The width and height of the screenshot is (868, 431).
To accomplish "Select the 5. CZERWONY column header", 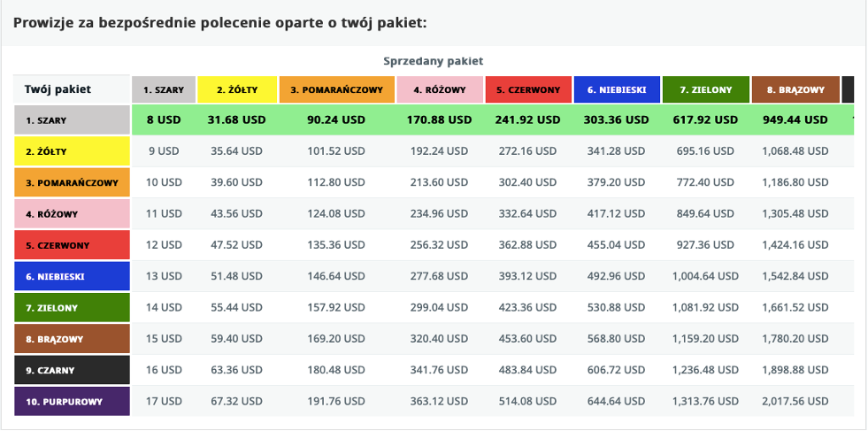I will tap(528, 89).
